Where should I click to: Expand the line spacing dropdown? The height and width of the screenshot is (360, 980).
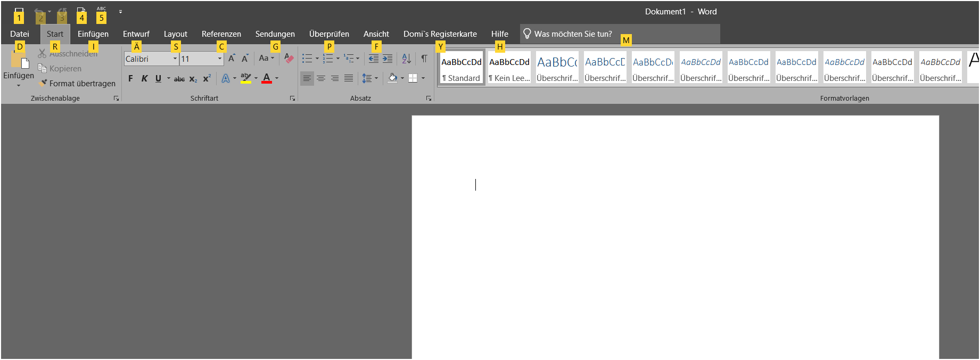[376, 78]
